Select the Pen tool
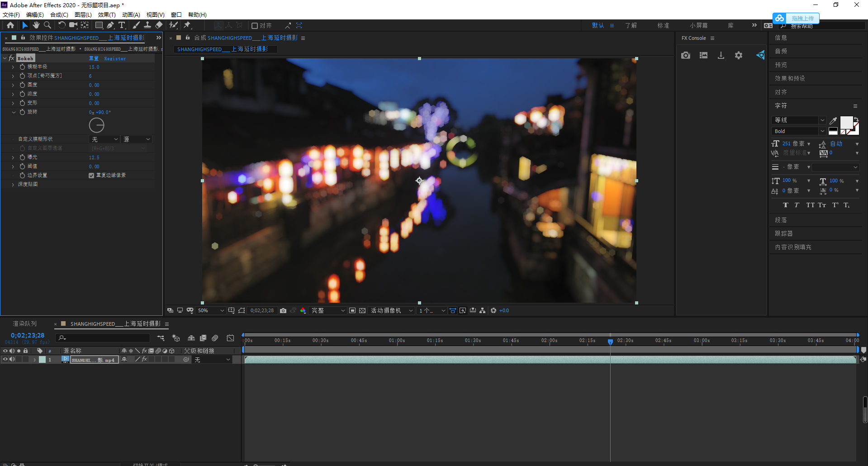Image resolution: width=868 pixels, height=466 pixels. click(x=110, y=25)
